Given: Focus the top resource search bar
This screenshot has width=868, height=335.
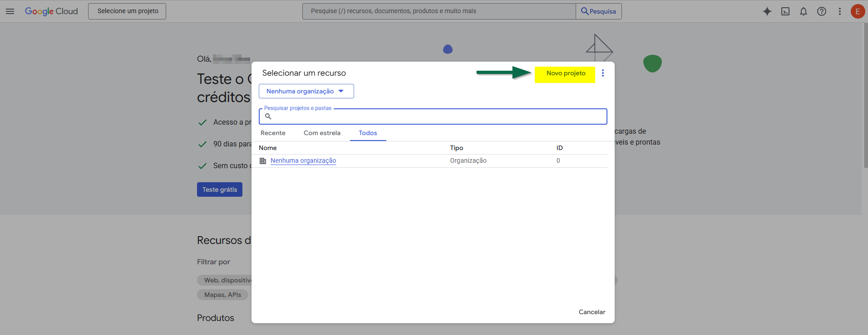Looking at the screenshot, I should point(438,11).
